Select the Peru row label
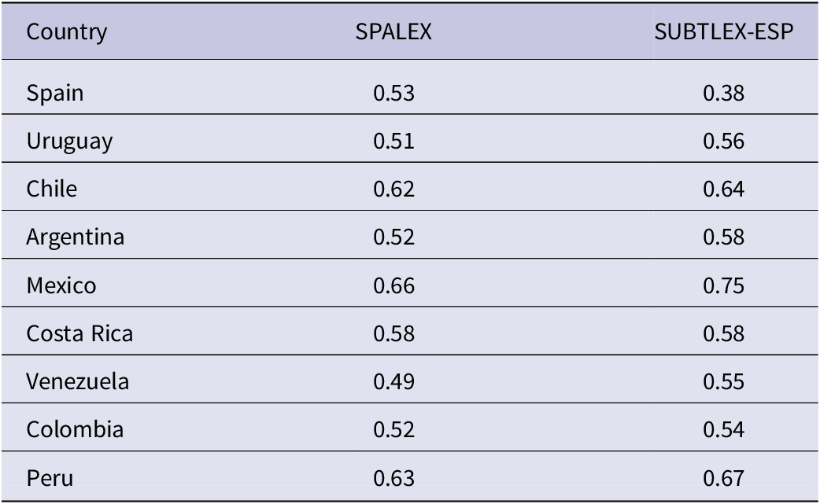Viewport: 820px width, 504px height. [x=50, y=478]
